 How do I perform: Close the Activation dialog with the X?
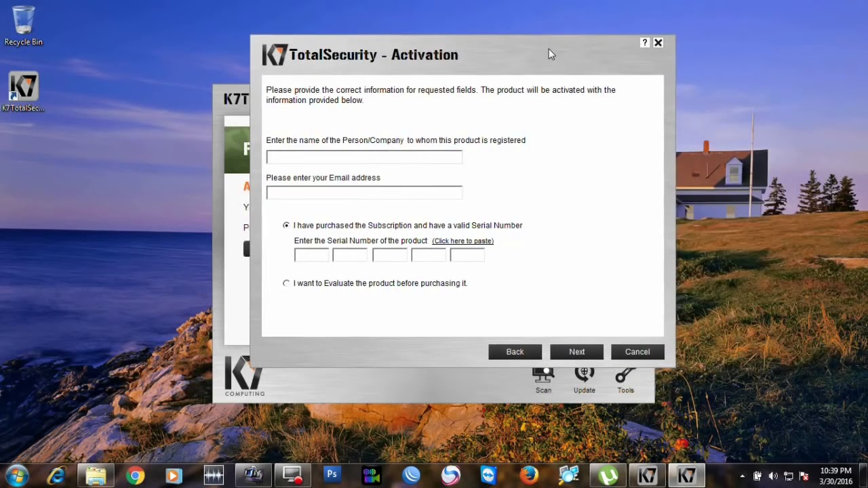pos(658,43)
